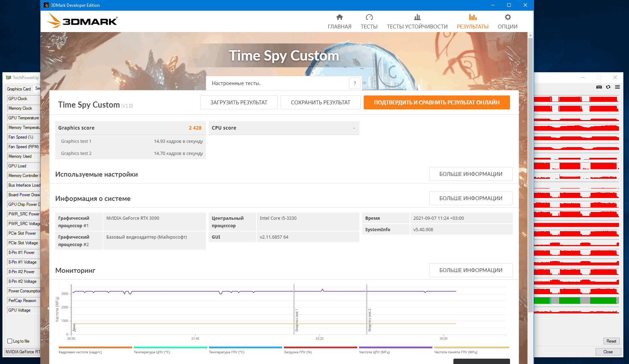The image size is (629, 364).
Task: Click the scrollbar up arrow in 3DMark
Action: 530,35
